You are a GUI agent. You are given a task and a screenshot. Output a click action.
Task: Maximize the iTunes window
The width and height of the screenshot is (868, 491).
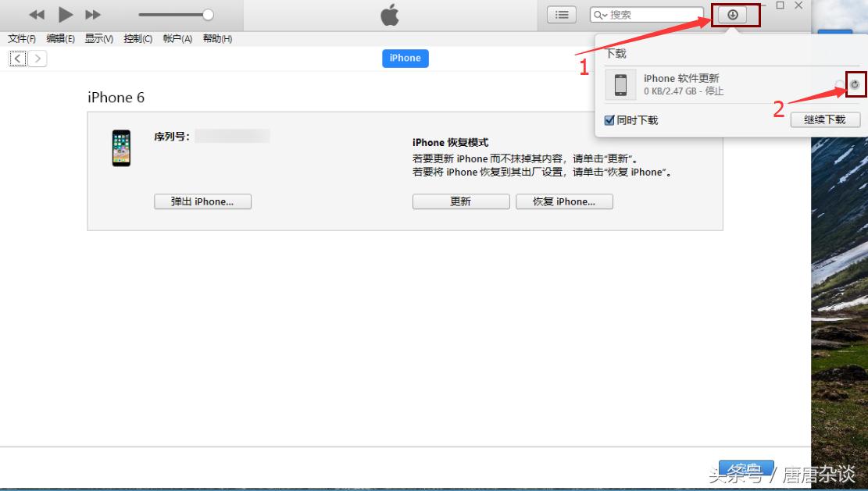tap(780, 5)
